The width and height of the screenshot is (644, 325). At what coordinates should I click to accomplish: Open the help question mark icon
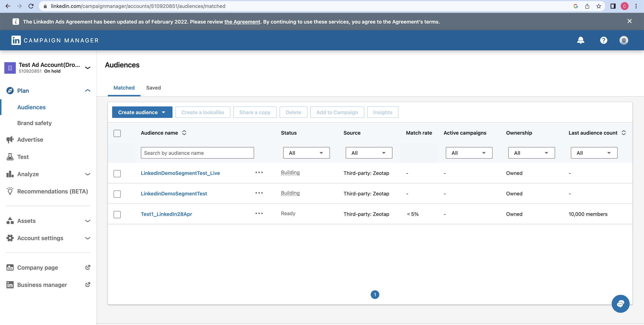[604, 40]
